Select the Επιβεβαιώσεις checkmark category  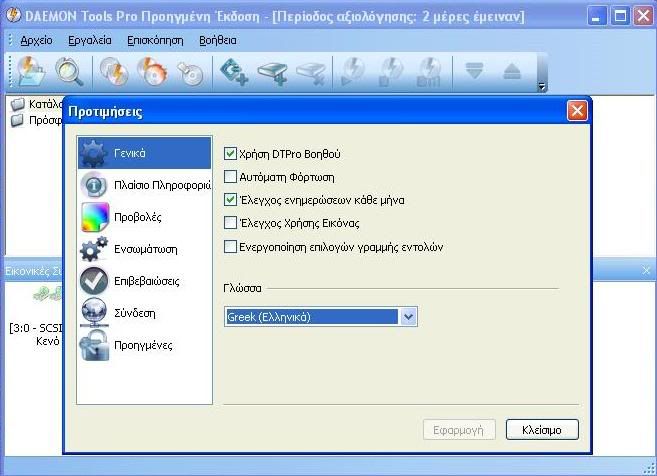point(145,281)
